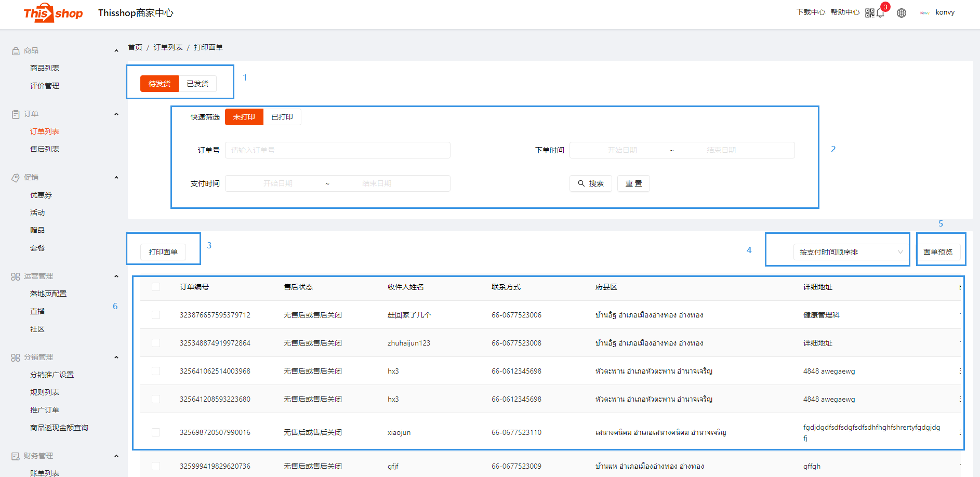This screenshot has height=477, width=980.
Task: Check the box for order 323876657595379712
Action: pos(156,315)
